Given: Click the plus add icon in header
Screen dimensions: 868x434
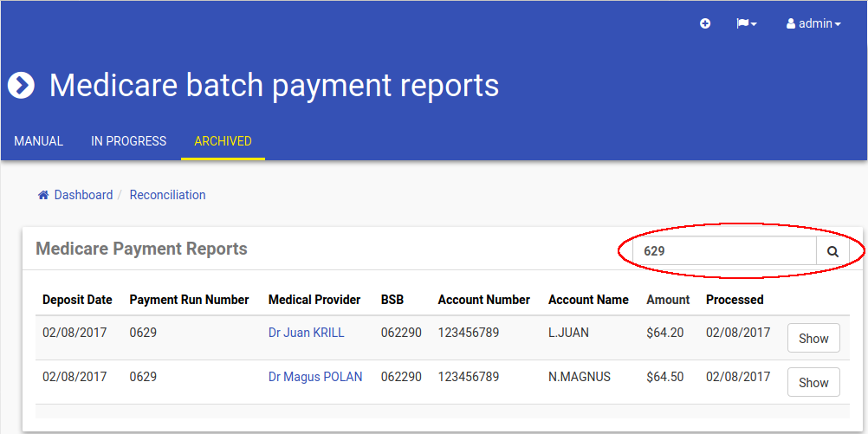Looking at the screenshot, I should [704, 23].
